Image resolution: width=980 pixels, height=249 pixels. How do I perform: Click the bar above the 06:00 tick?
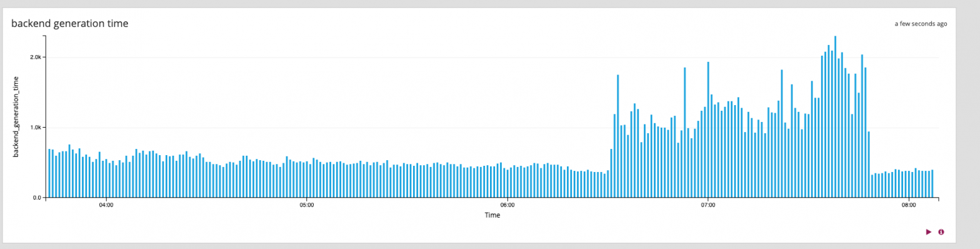coord(507,183)
